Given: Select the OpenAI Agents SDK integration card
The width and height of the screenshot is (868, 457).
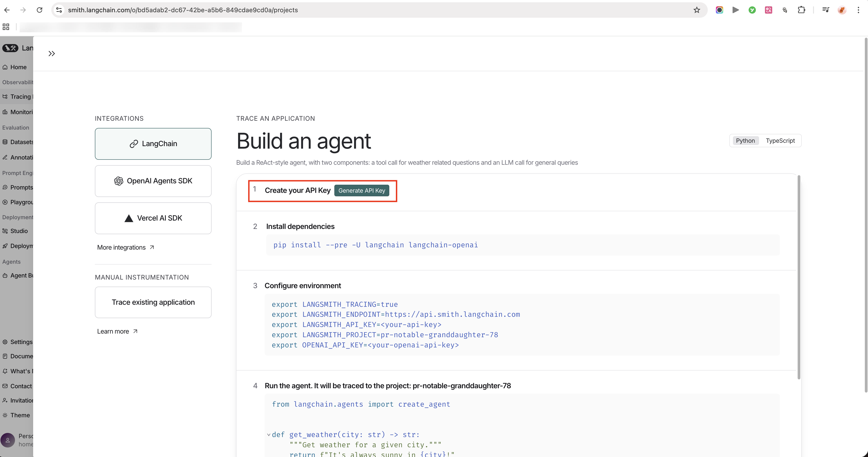Looking at the screenshot, I should coord(153,181).
